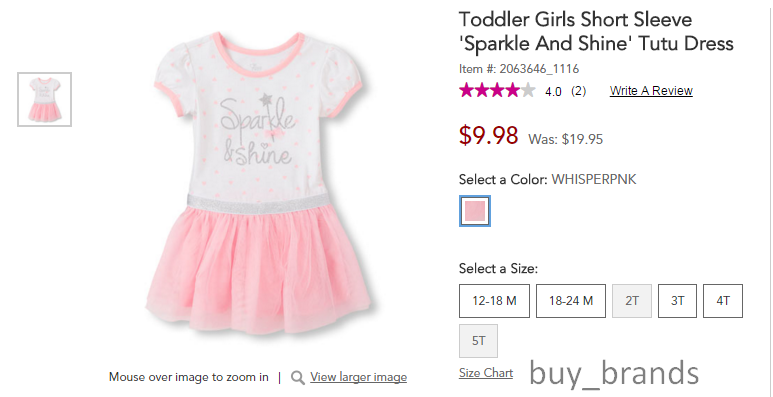Screen dimensions: 773x397
Task: Open the review count (2)
Action: pyautogui.click(x=579, y=91)
